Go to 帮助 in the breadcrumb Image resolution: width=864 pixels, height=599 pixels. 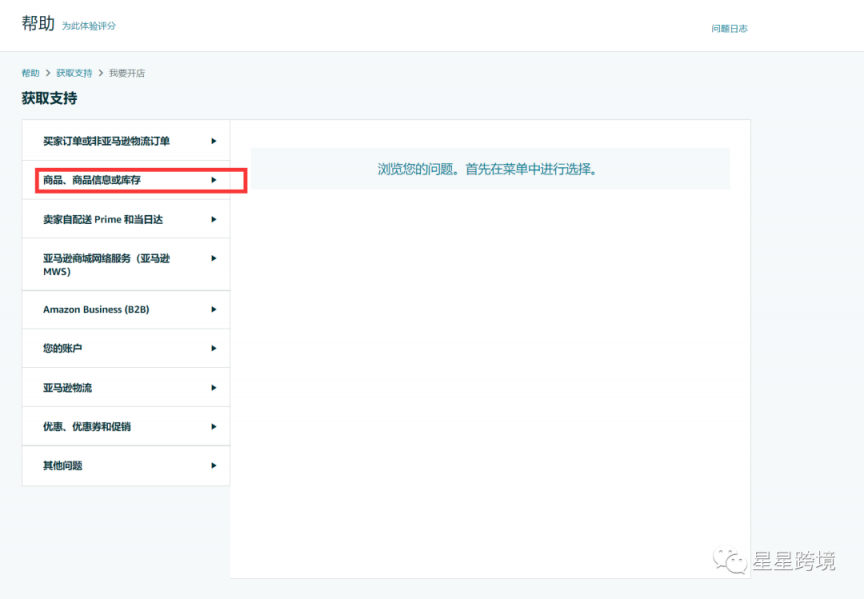pyautogui.click(x=30, y=73)
